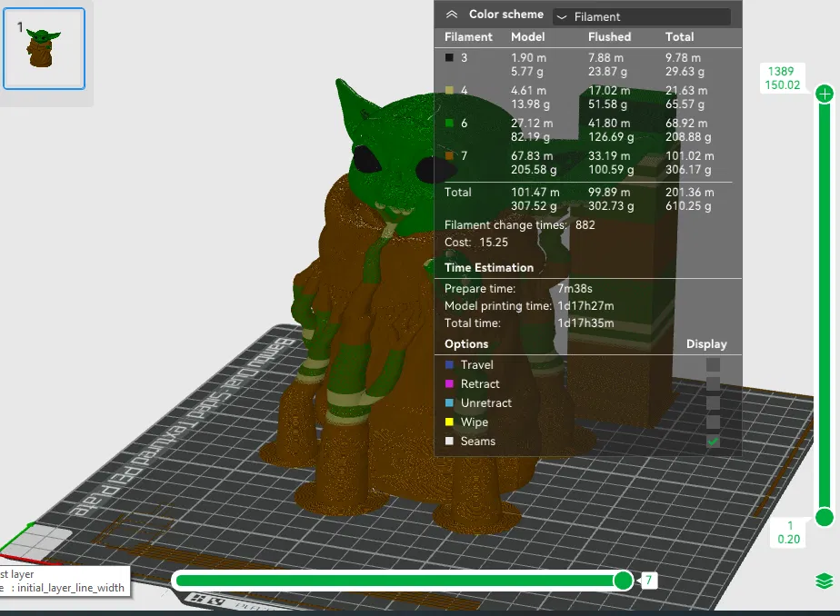Click filament 6 flushed 126.69 g

[611, 137]
